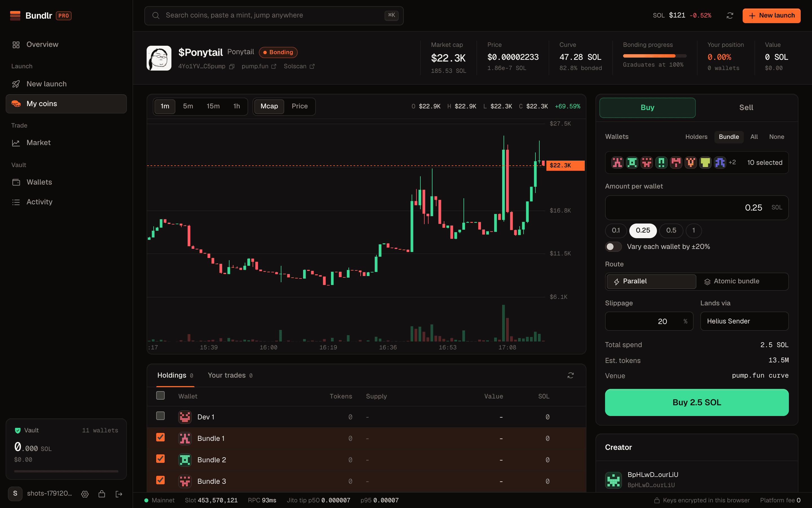Check the Dev 1 wallet checkbox

[160, 416]
